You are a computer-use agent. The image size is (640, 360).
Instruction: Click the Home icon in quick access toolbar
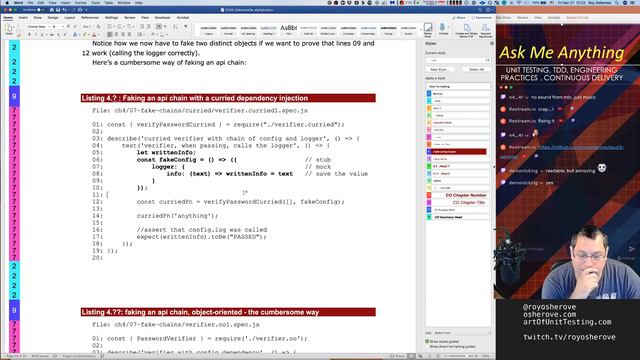(52, 9)
